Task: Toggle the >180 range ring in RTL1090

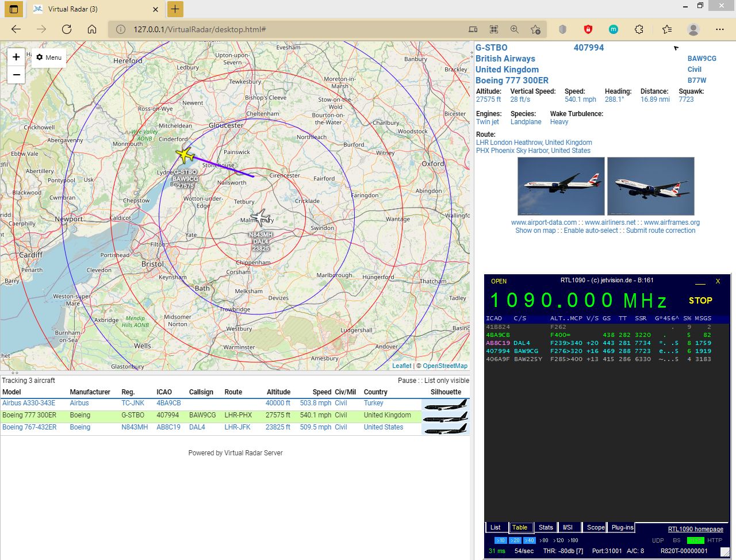Action: pos(573,540)
